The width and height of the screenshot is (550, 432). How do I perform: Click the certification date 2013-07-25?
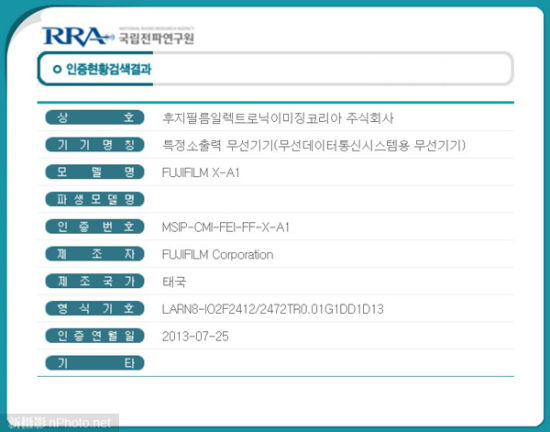[x=195, y=337]
